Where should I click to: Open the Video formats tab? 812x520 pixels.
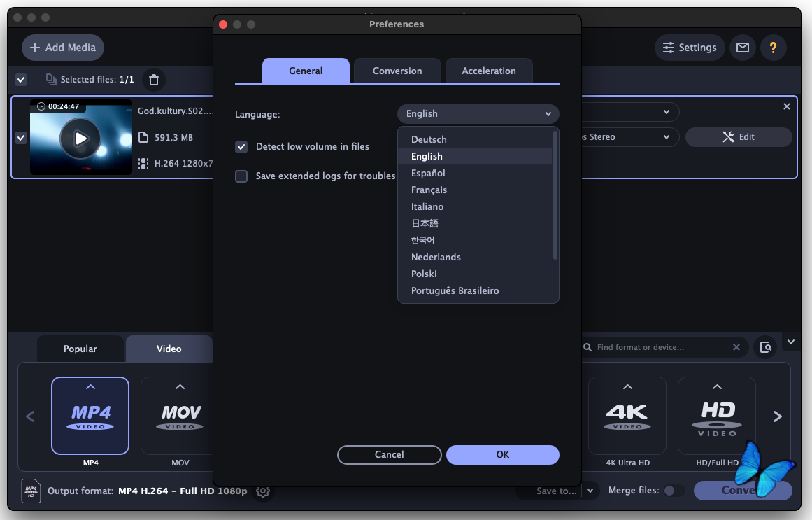click(x=169, y=349)
